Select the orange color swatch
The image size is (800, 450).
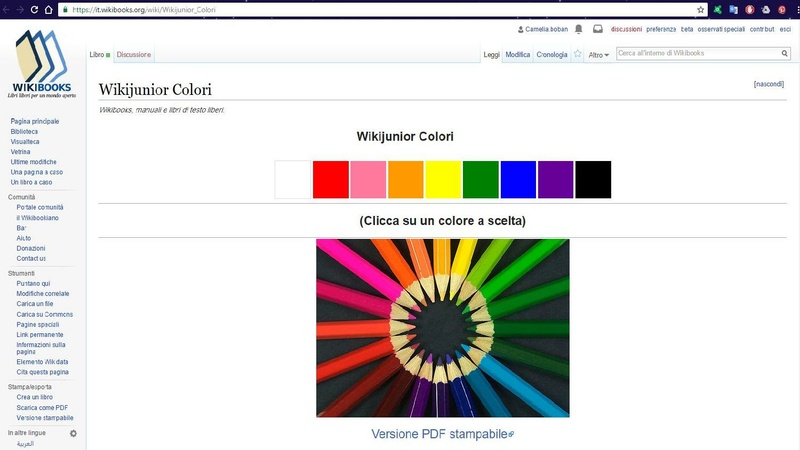click(406, 180)
